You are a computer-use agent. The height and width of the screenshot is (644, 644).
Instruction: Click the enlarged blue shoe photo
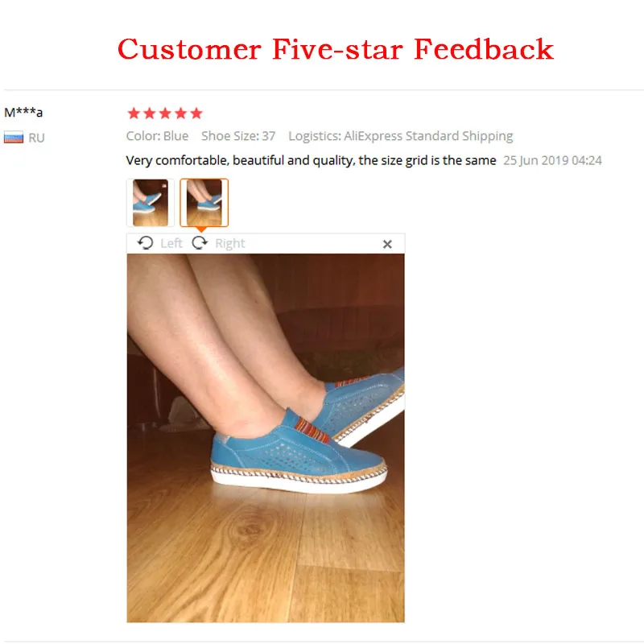266,438
